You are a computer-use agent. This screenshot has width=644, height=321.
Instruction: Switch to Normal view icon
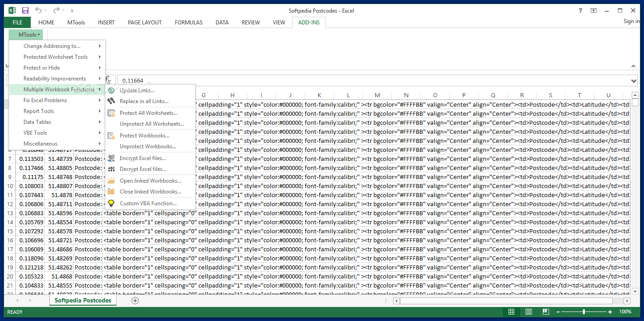[511, 312]
